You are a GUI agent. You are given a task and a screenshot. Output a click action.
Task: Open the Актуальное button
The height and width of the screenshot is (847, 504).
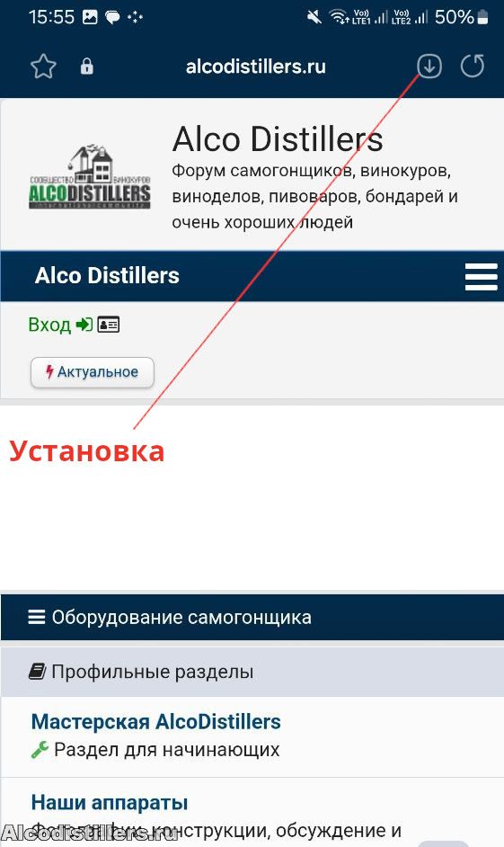pyautogui.click(x=93, y=372)
